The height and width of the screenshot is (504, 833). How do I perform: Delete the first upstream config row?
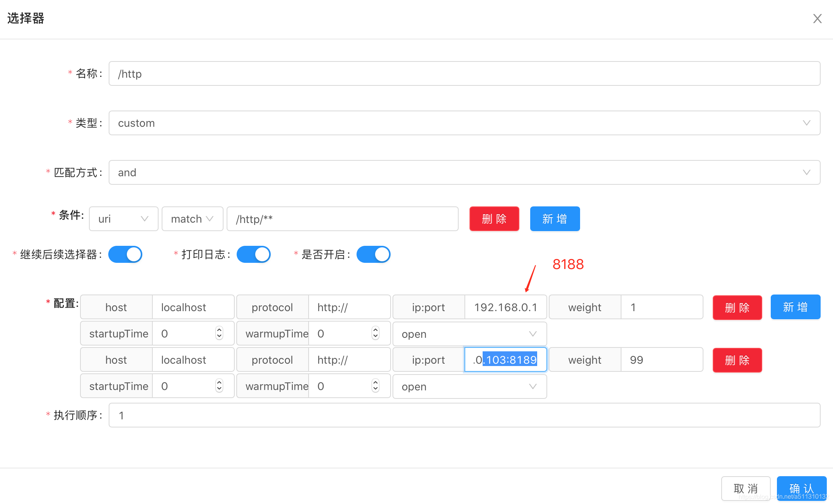click(x=737, y=307)
